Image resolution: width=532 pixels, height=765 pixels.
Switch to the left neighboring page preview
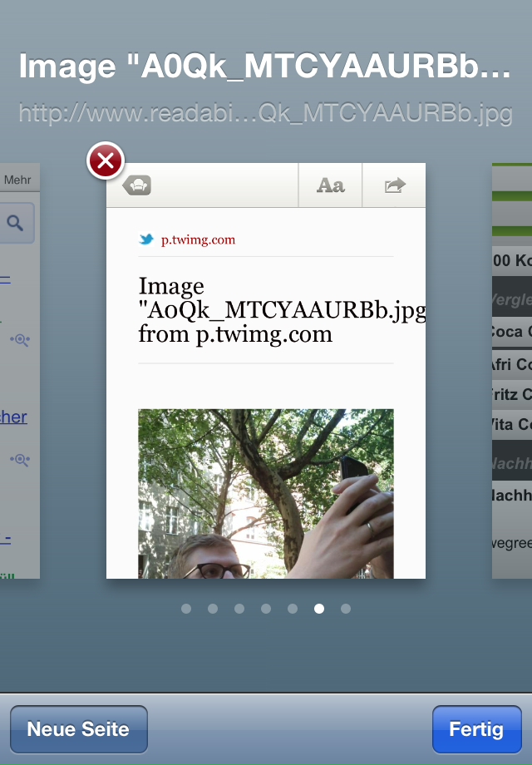coord(18,374)
